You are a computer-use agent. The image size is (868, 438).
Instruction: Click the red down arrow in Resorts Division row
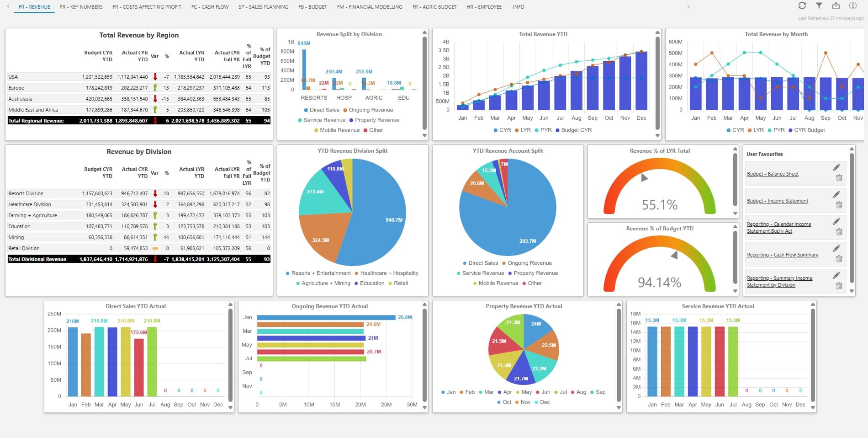click(x=155, y=193)
